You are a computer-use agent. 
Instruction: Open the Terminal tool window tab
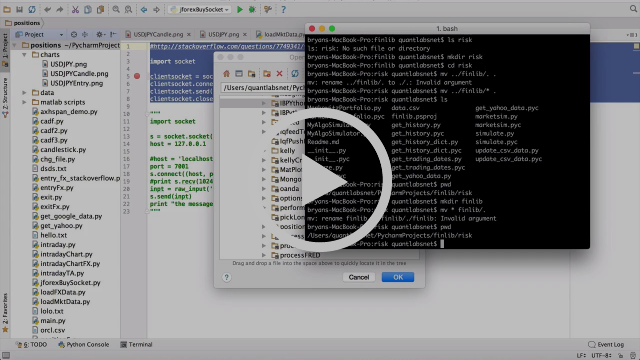(136, 344)
